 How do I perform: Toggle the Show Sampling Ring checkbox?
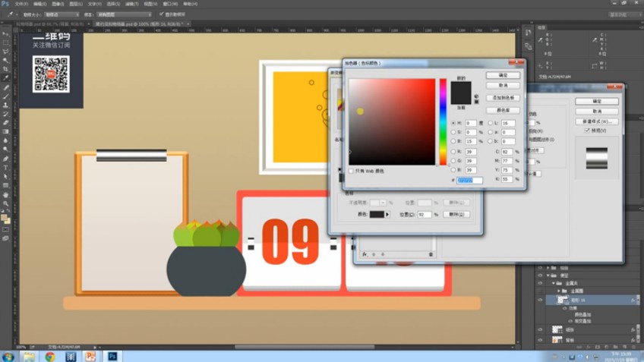pyautogui.click(x=162, y=14)
